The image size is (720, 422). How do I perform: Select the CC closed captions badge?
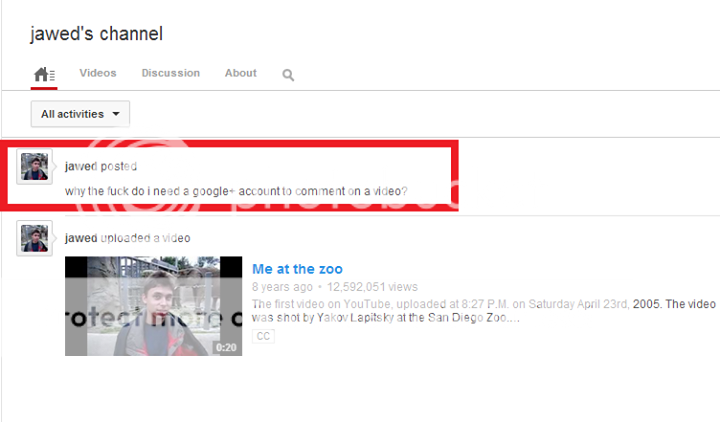tap(263, 336)
